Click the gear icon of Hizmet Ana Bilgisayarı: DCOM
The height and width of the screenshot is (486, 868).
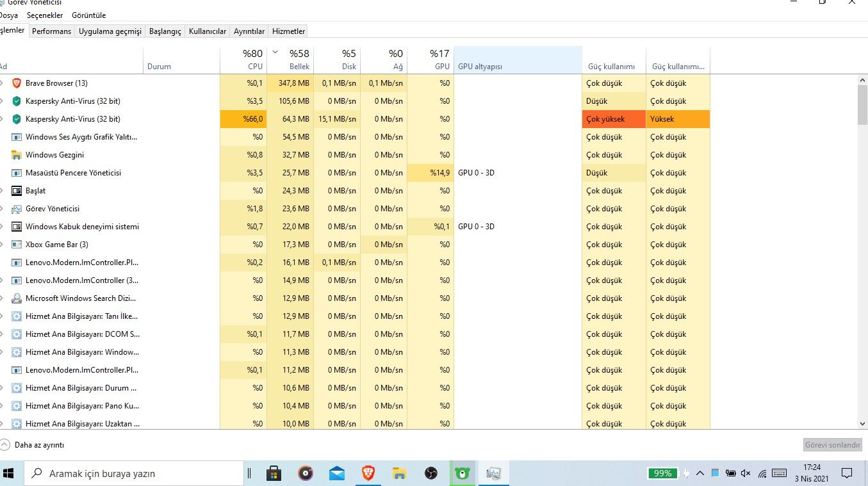click(17, 334)
